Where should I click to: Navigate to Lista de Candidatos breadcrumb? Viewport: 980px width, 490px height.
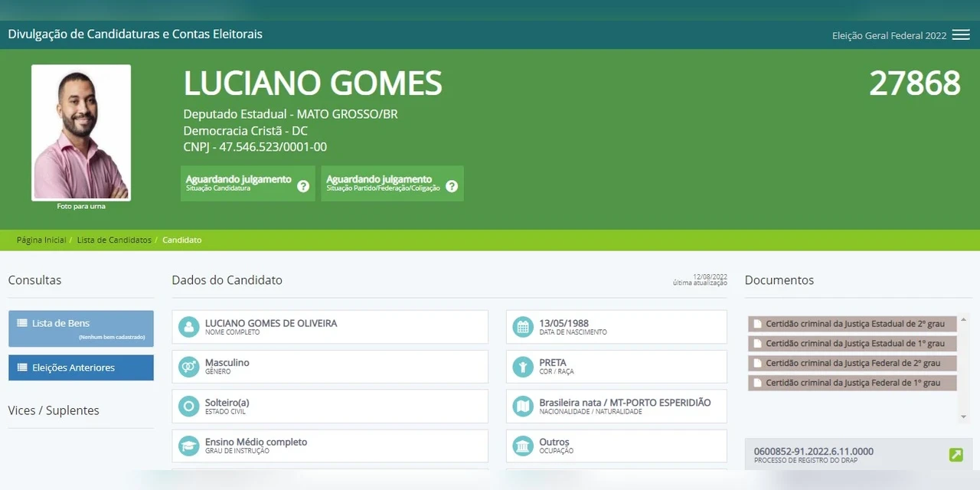(x=114, y=240)
